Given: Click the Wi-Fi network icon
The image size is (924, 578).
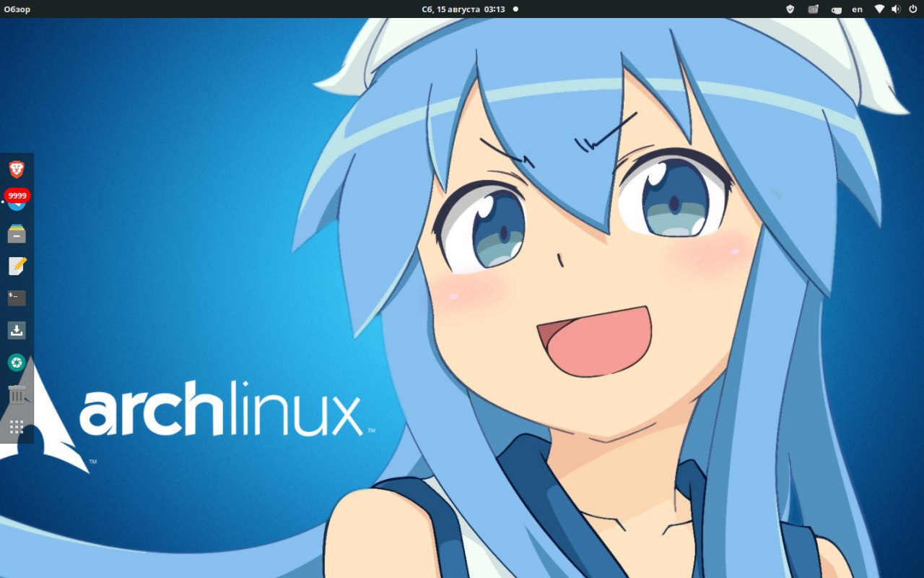Looking at the screenshot, I should (x=879, y=9).
